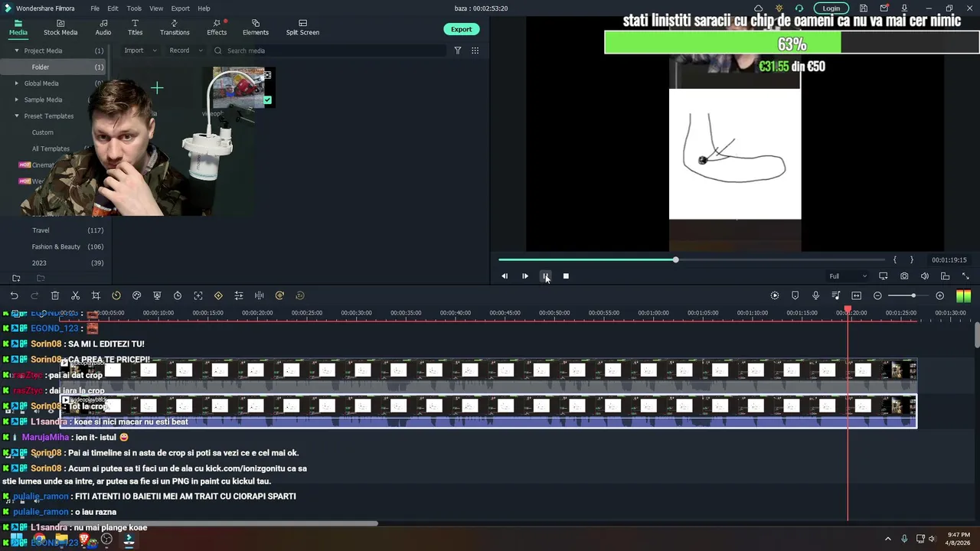Click the Motion Tracking target icon
This screenshot has width=980, height=551.
click(x=198, y=295)
